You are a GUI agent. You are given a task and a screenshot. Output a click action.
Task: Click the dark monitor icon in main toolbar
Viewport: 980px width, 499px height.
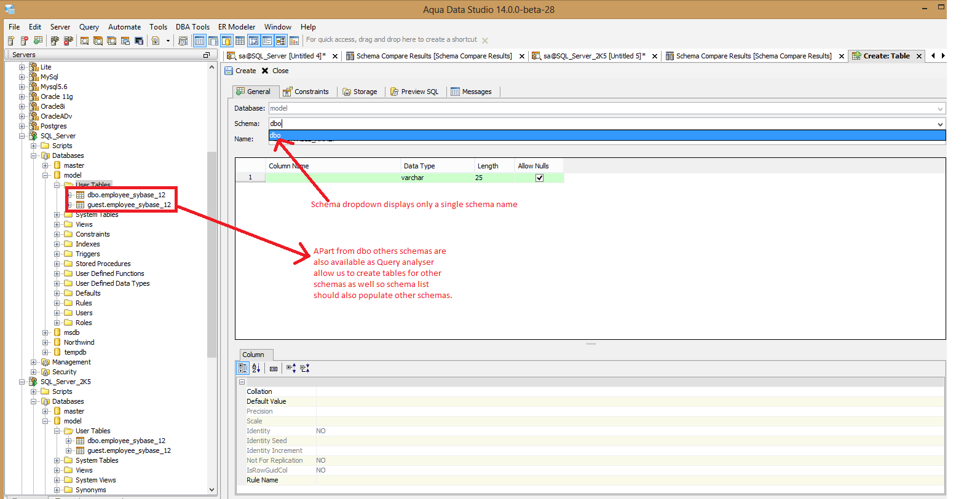pyautogui.click(x=139, y=41)
